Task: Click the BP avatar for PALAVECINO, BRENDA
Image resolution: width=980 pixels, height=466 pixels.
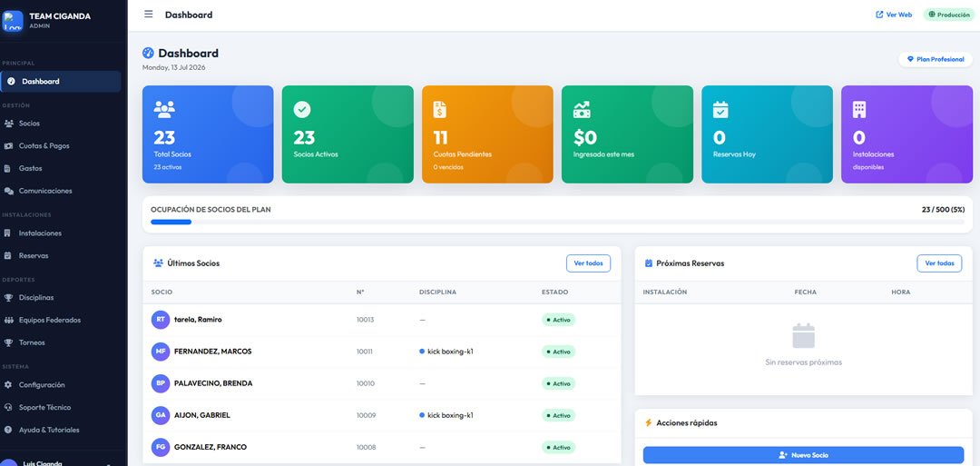Action: (x=161, y=383)
